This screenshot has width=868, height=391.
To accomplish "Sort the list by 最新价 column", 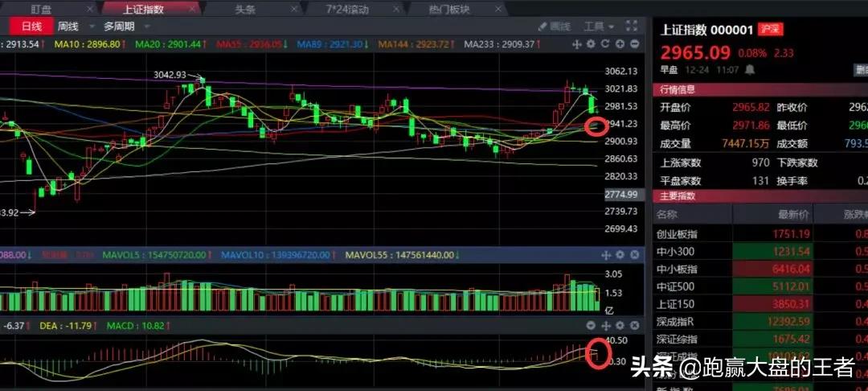I will point(794,214).
